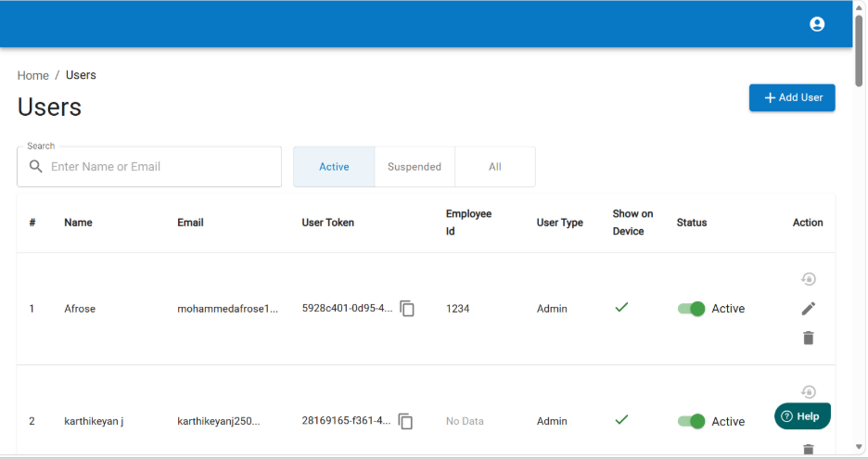This screenshot has height=459, width=868.
Task: Click the Email column header
Action: pyautogui.click(x=190, y=223)
